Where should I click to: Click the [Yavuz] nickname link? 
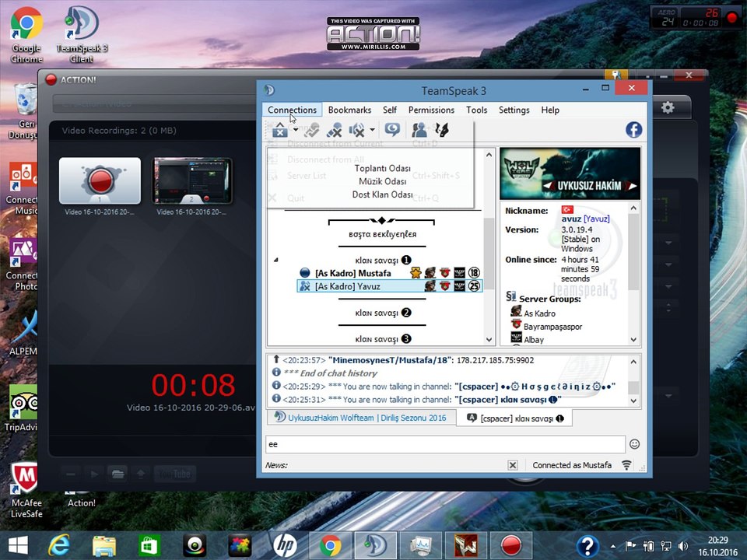[x=597, y=219]
